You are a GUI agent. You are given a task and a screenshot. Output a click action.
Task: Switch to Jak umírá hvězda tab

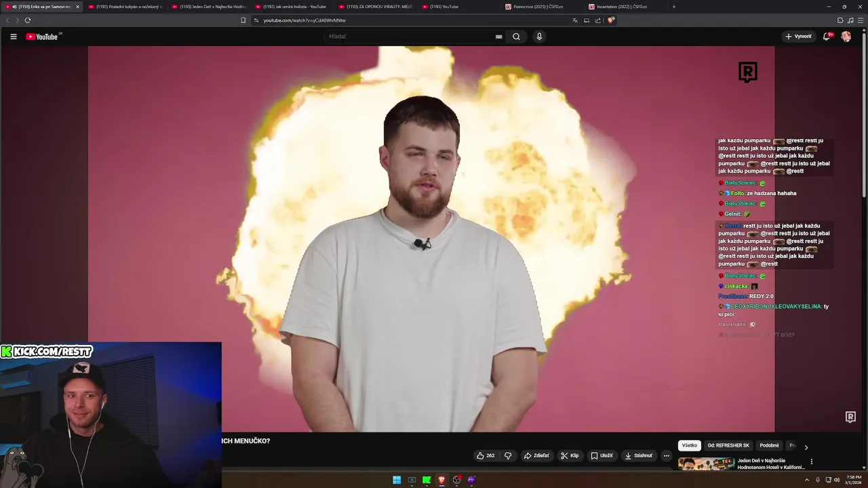click(292, 7)
